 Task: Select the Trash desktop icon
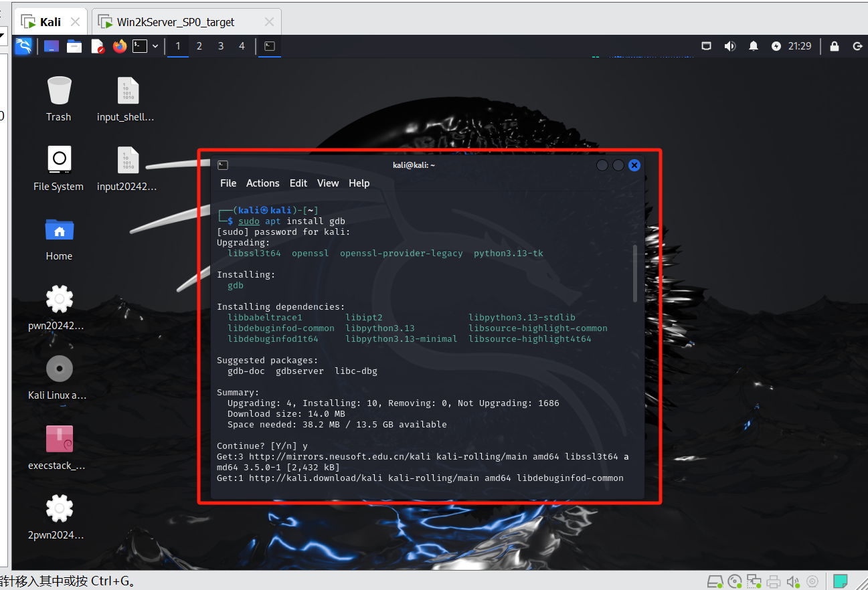(59, 99)
